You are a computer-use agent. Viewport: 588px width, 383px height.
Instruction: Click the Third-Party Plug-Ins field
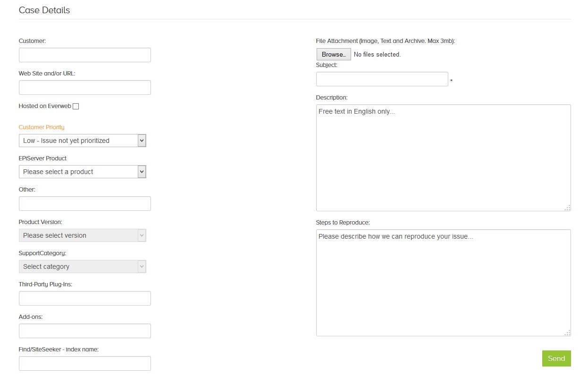[84, 298]
